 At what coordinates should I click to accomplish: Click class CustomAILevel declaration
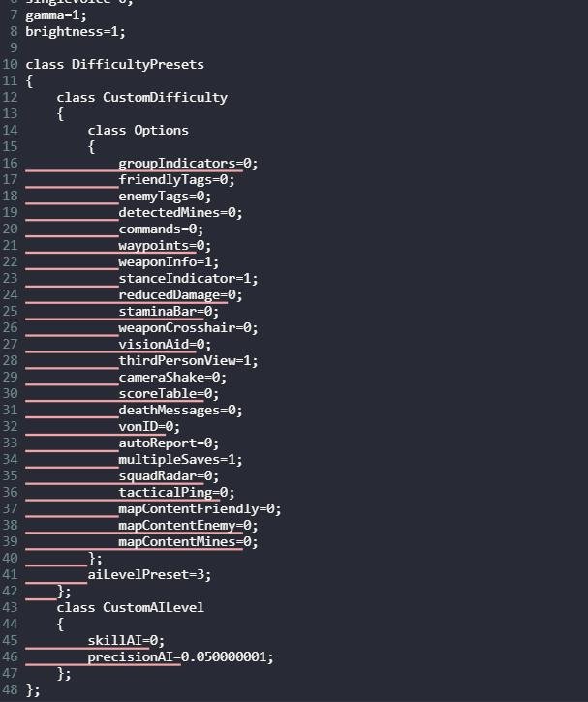(x=130, y=607)
